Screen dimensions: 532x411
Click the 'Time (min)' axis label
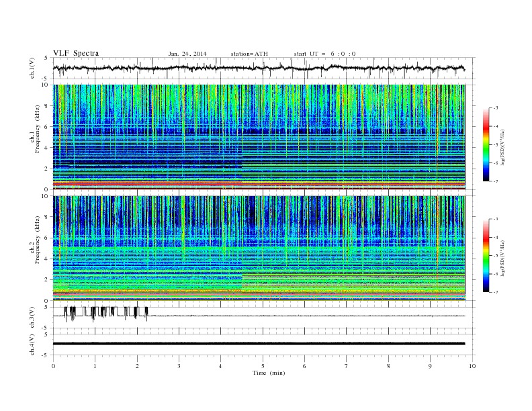[x=269, y=373]
